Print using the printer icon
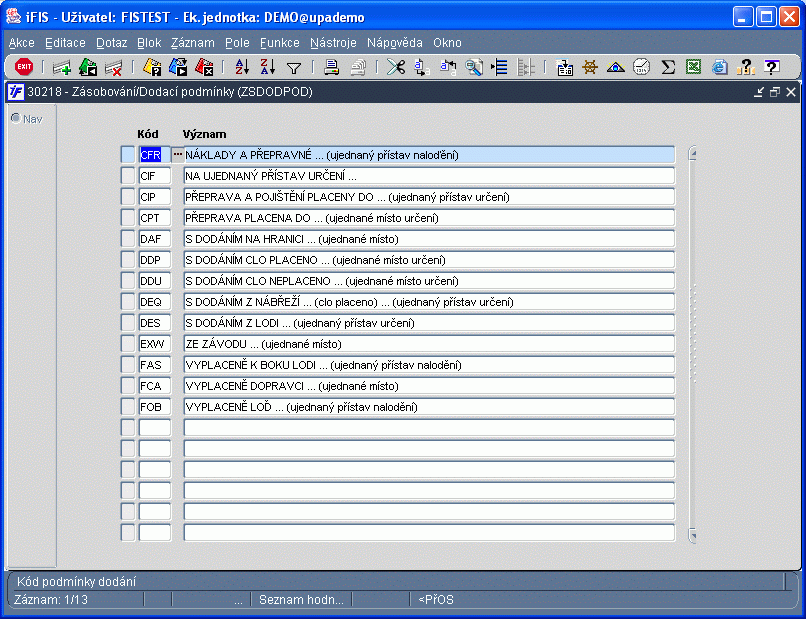This screenshot has height=619, width=806. tap(332, 67)
